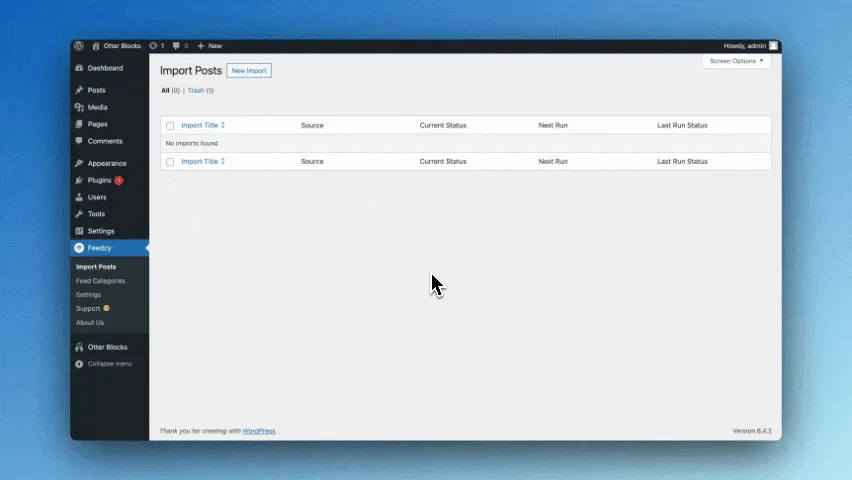The image size is (852, 480).
Task: Click the top Last Run Status column header
Action: (682, 125)
